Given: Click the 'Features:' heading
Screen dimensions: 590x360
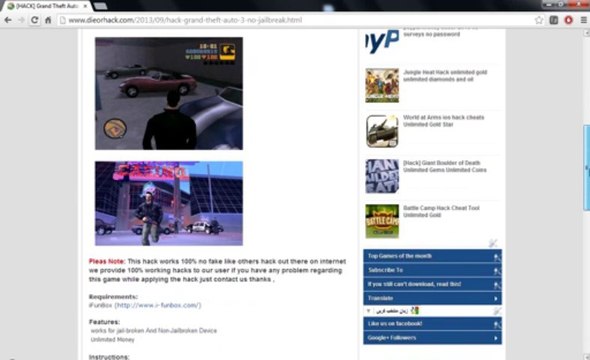Looking at the screenshot, I should click(x=104, y=322).
